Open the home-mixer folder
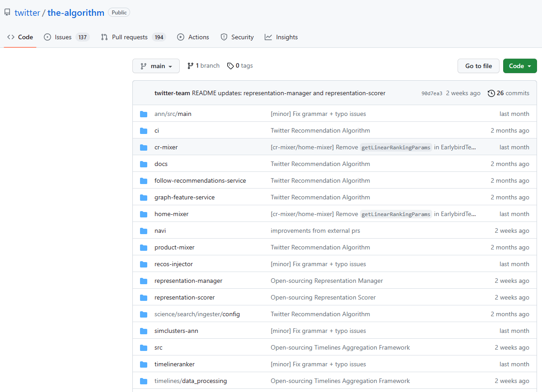The image size is (542, 392). click(172, 214)
